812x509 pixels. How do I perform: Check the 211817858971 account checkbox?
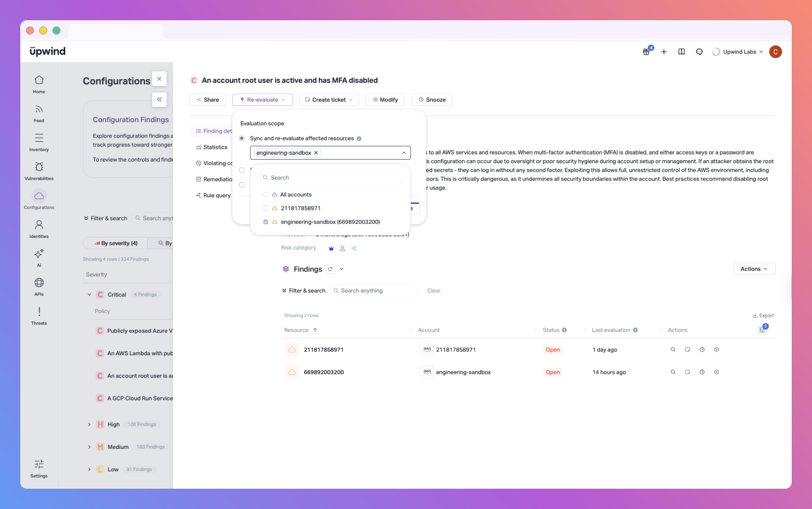266,208
